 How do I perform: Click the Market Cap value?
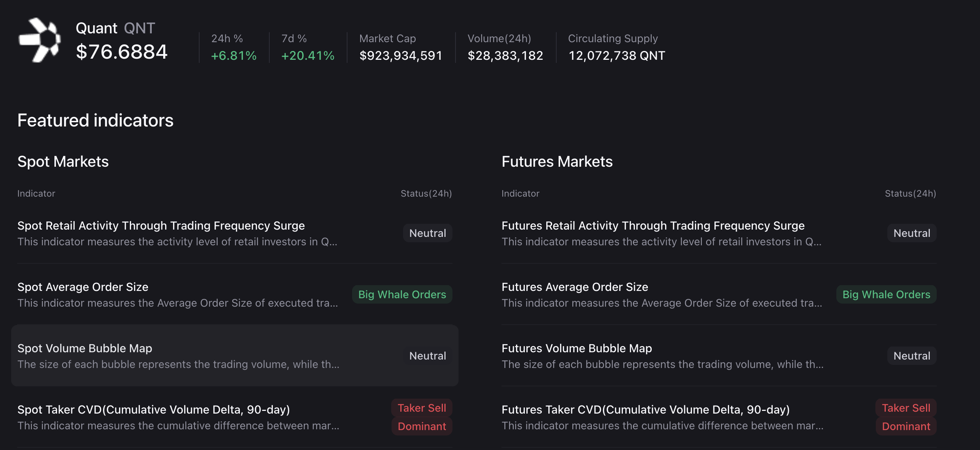point(401,56)
